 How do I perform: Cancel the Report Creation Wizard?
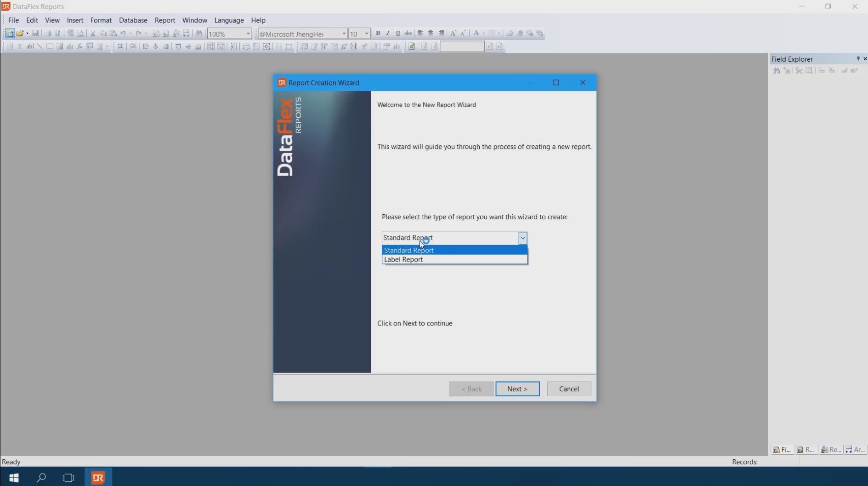pos(568,389)
